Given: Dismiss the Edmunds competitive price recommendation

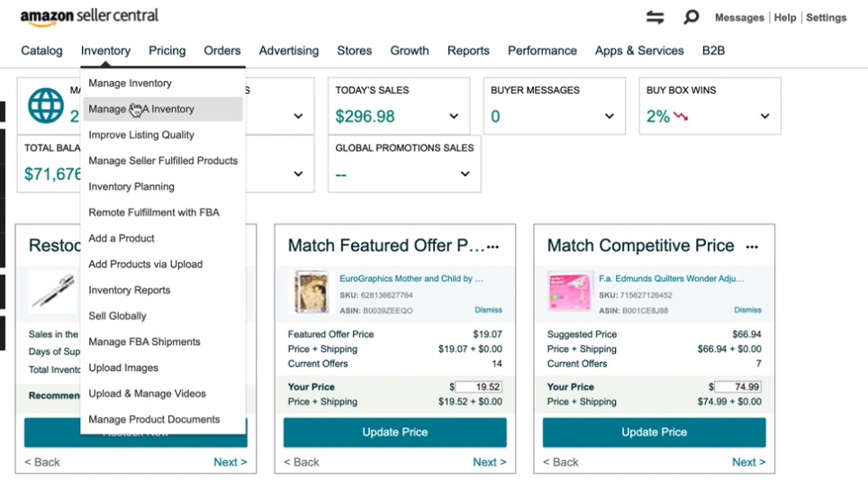Looking at the screenshot, I should (x=747, y=310).
